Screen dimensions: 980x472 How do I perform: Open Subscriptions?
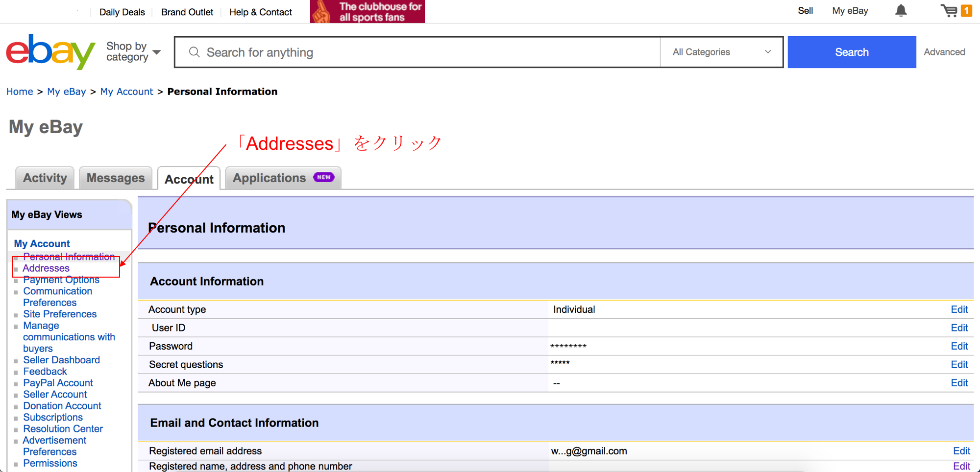pos(53,417)
